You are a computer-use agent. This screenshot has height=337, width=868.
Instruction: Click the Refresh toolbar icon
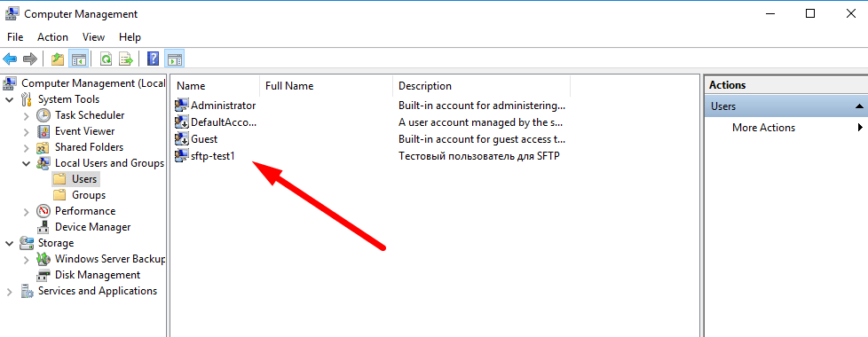click(x=106, y=59)
